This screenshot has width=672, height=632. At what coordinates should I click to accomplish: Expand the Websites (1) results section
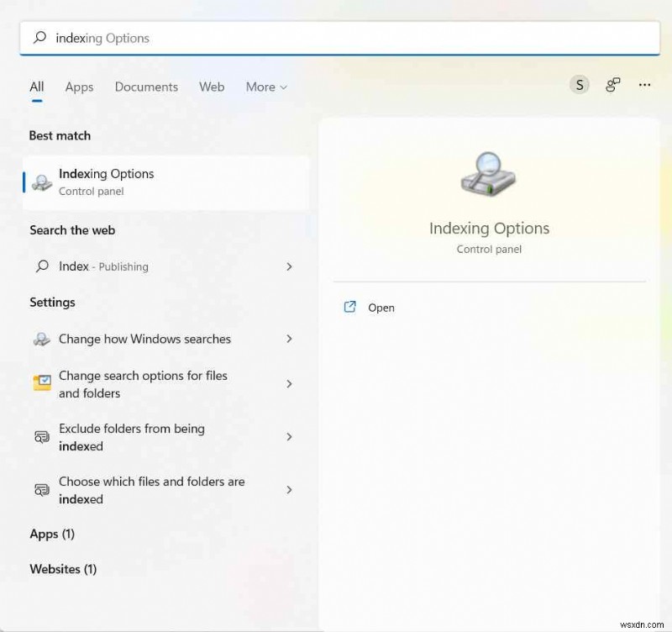click(x=63, y=569)
